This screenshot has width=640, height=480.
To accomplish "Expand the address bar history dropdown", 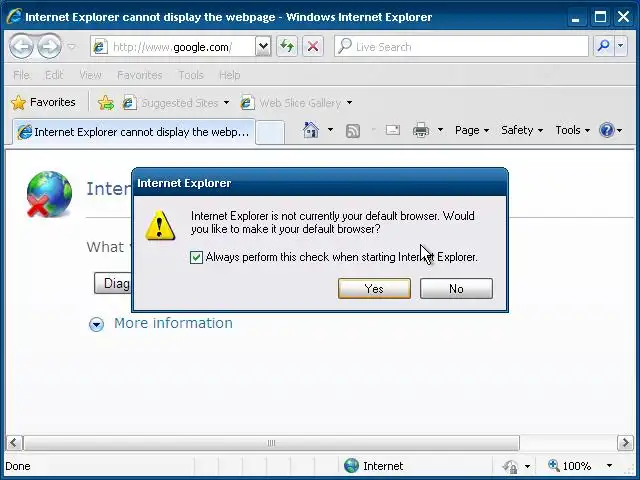I will click(263, 47).
